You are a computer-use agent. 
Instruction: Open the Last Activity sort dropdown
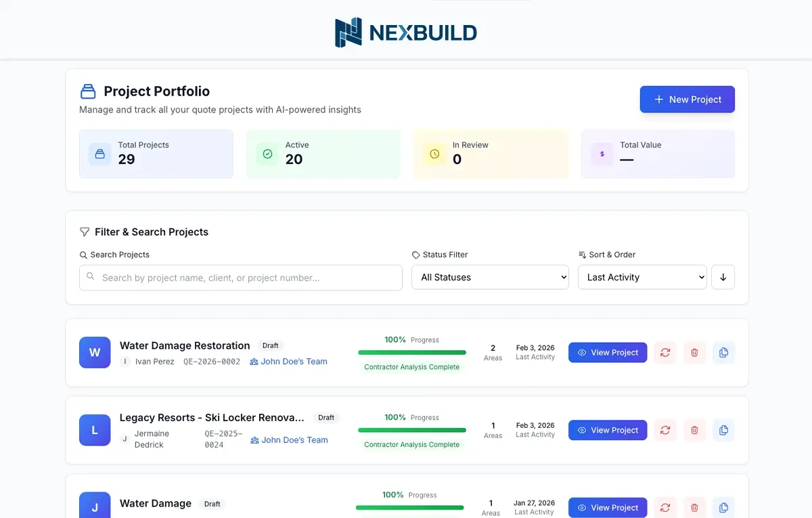pos(642,278)
